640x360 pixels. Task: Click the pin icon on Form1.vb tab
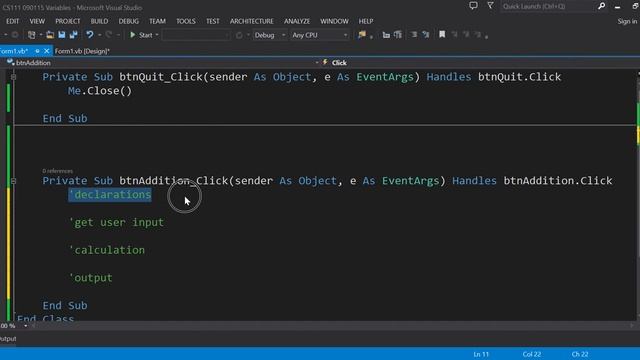click(37, 51)
